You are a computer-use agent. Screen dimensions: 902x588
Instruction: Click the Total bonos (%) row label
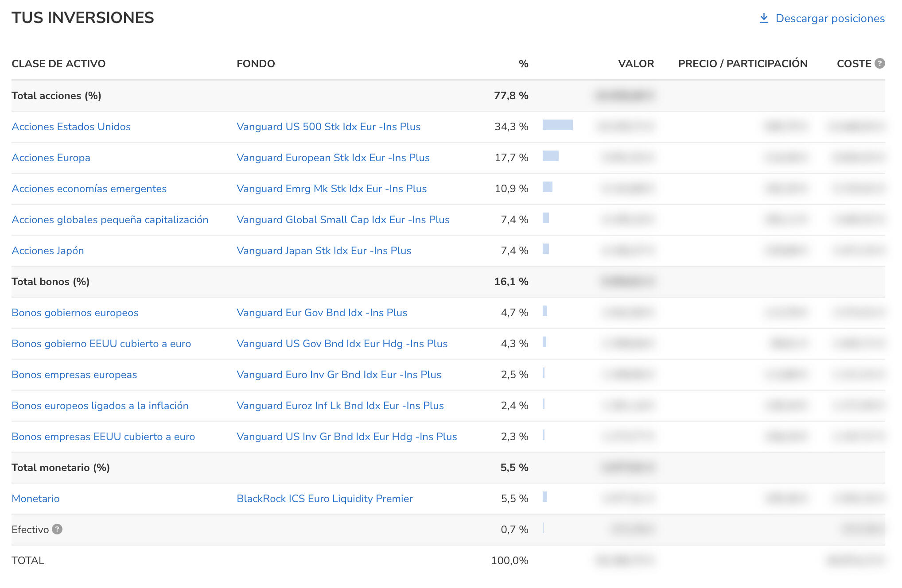[x=51, y=282]
